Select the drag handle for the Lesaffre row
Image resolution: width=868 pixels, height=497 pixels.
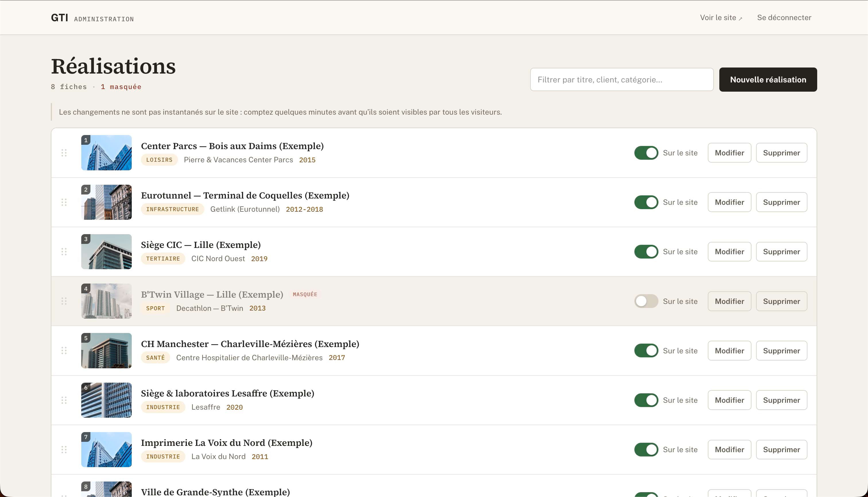(64, 400)
